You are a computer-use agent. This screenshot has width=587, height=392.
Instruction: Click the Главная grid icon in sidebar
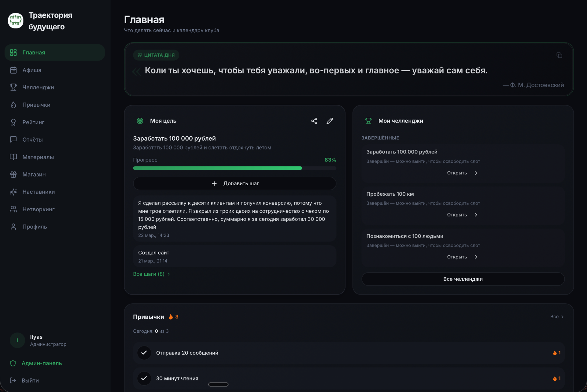[x=13, y=53]
